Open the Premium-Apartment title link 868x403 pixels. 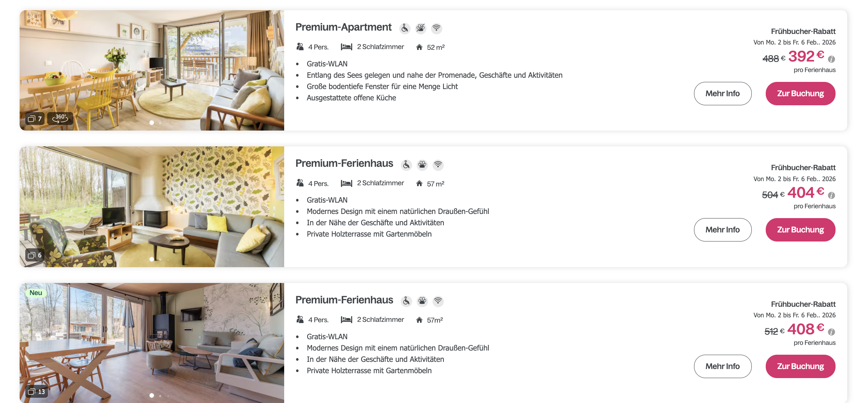pos(343,27)
